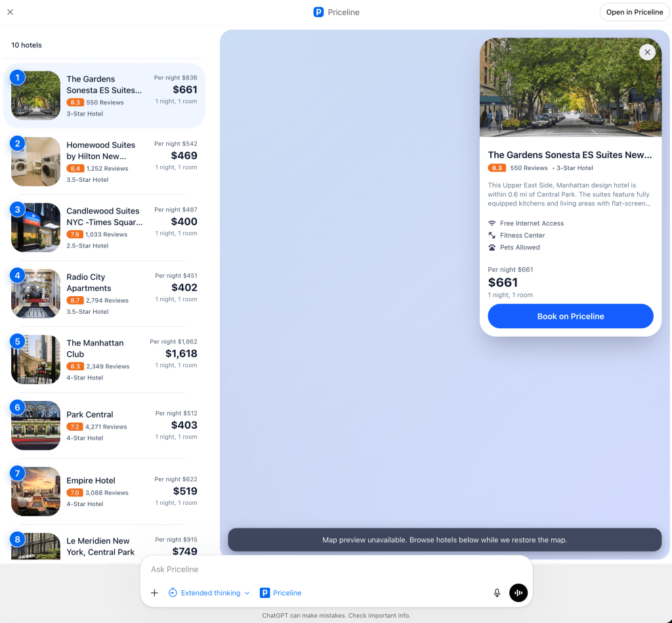
Task: Open in Priceline button
Action: pyautogui.click(x=634, y=12)
